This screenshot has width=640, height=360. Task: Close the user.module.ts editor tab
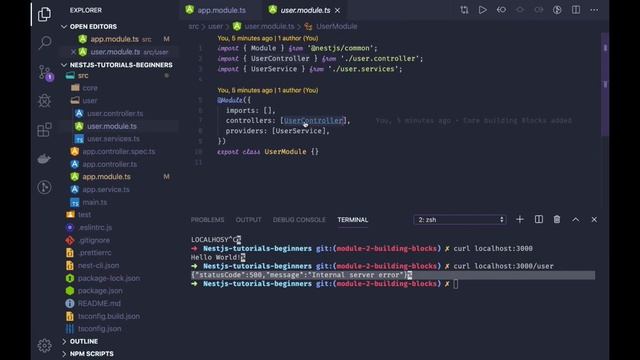[x=338, y=11]
